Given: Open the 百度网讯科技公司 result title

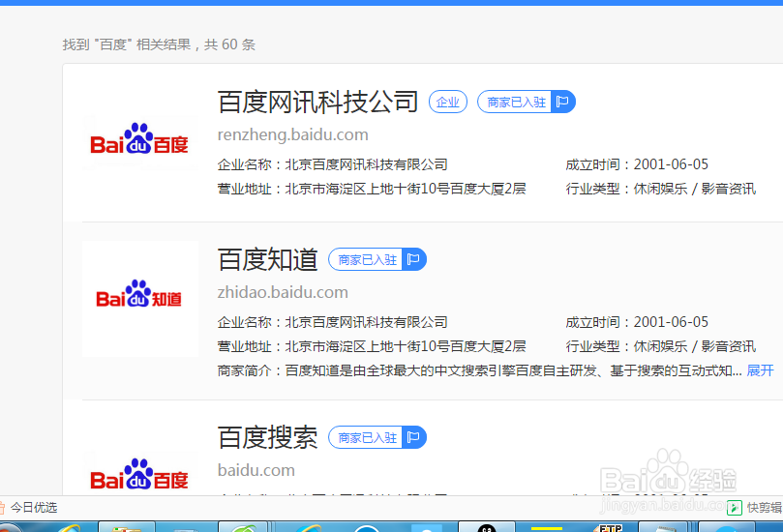Looking at the screenshot, I should coord(317,102).
